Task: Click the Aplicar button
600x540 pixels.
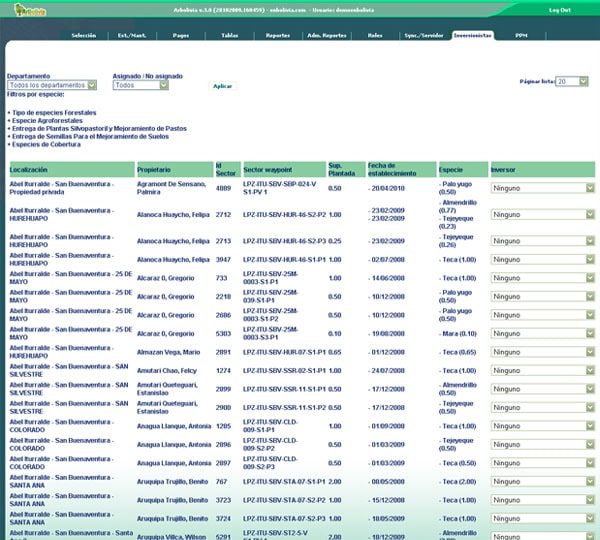Action: point(222,86)
